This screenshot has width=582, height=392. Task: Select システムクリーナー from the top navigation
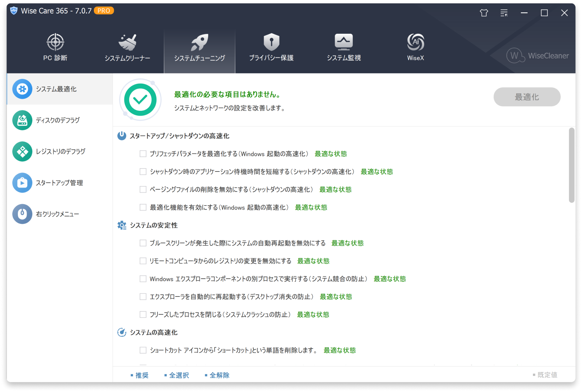tap(127, 47)
